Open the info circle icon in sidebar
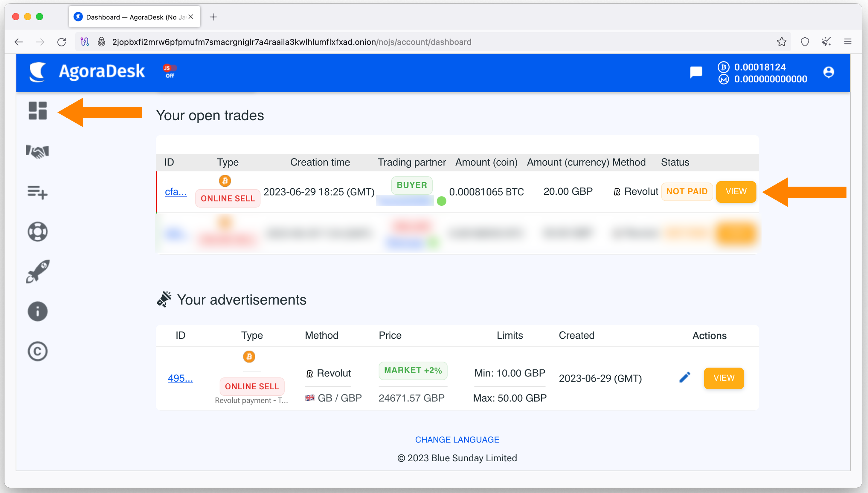The image size is (868, 493). [x=38, y=311]
